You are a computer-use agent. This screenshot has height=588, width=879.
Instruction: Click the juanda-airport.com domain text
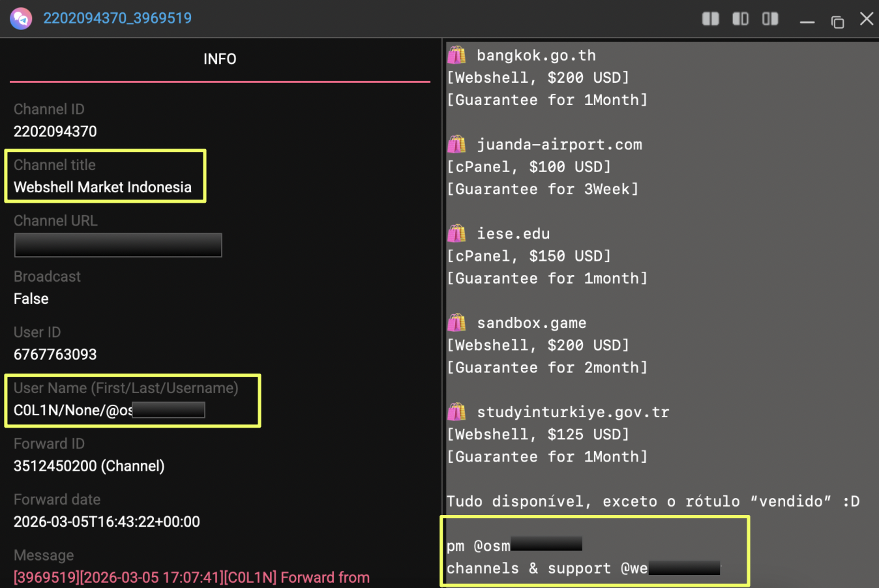pos(559,145)
